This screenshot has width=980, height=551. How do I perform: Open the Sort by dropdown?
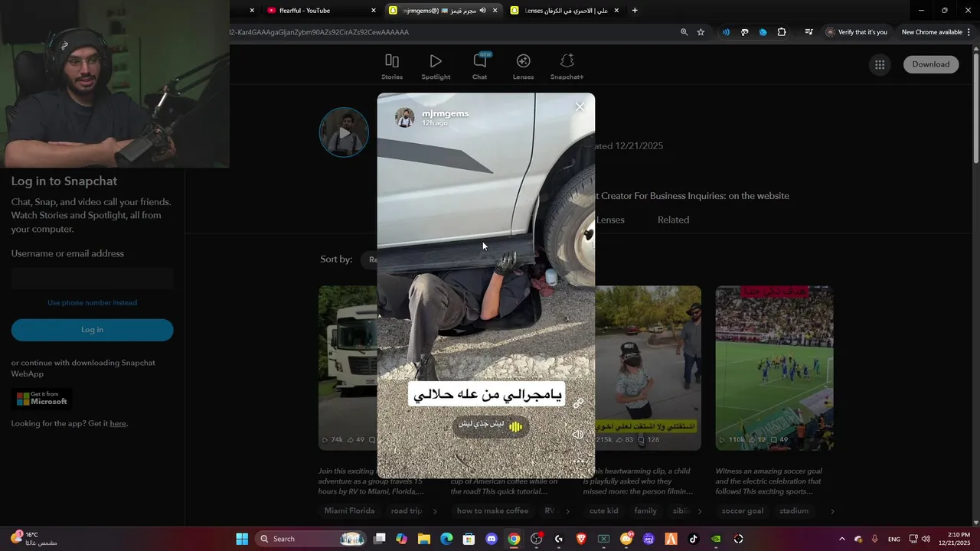pos(370,259)
